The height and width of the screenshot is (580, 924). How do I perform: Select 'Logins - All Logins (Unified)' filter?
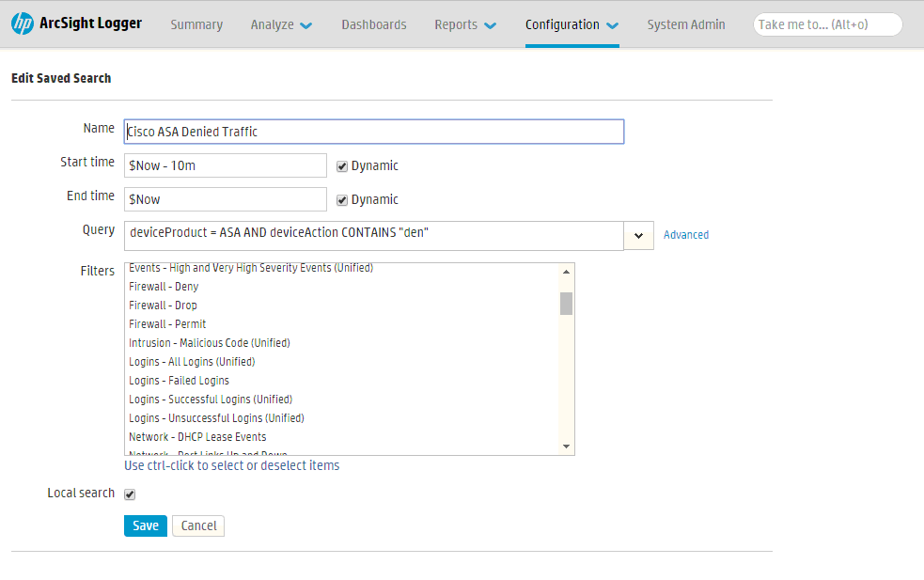192,362
